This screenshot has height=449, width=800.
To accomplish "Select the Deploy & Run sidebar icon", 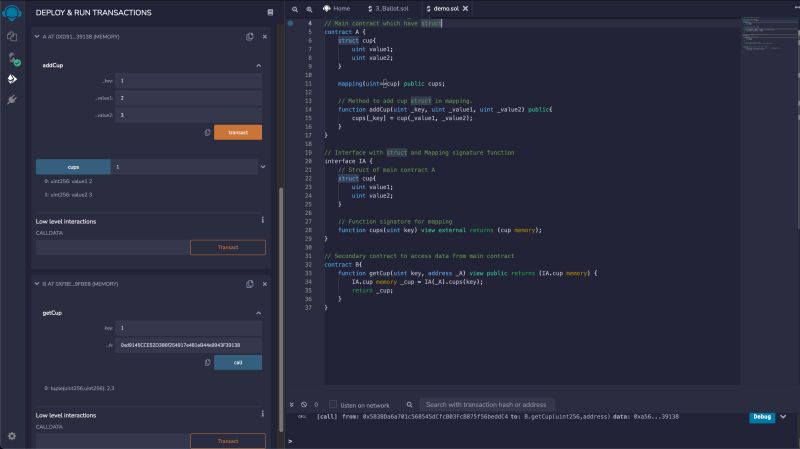I will (x=12, y=79).
